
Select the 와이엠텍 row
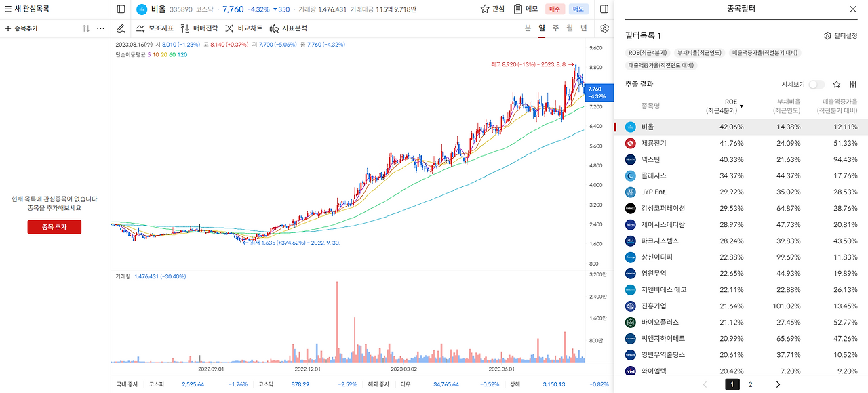pos(741,371)
